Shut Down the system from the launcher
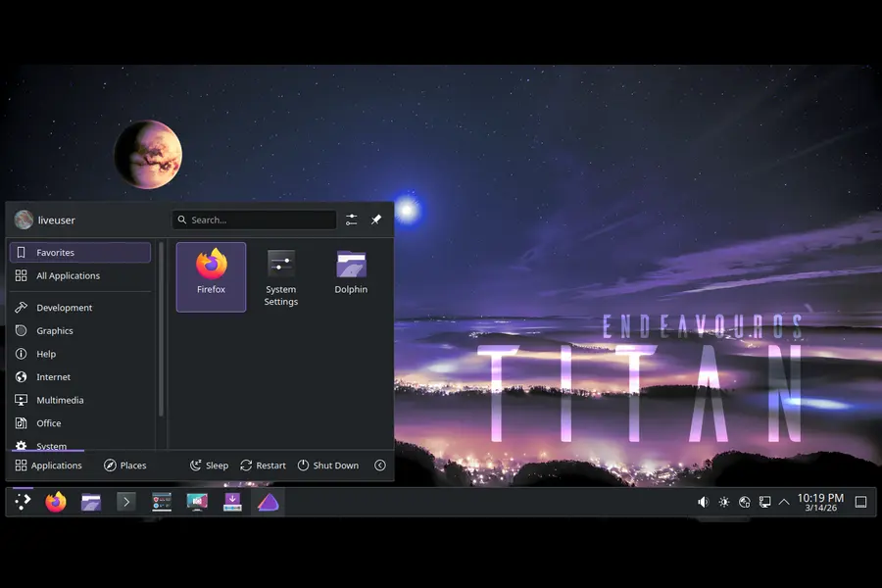Image resolution: width=882 pixels, height=588 pixels. point(328,465)
